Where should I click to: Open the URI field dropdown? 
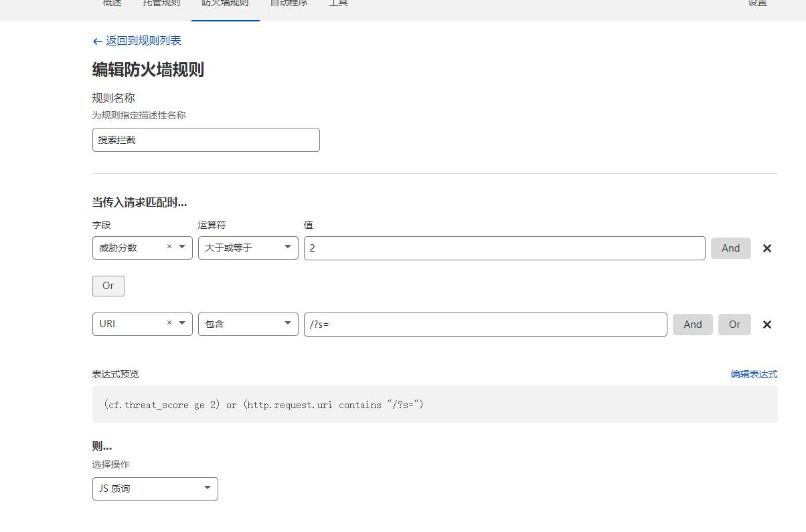coord(182,323)
